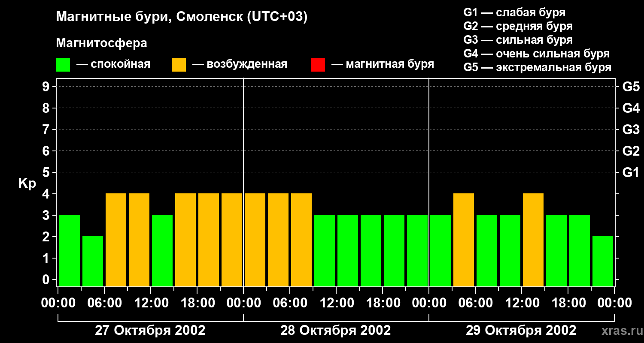Click the 29 October 18:00–21:00 green bar

pyautogui.click(x=580, y=250)
